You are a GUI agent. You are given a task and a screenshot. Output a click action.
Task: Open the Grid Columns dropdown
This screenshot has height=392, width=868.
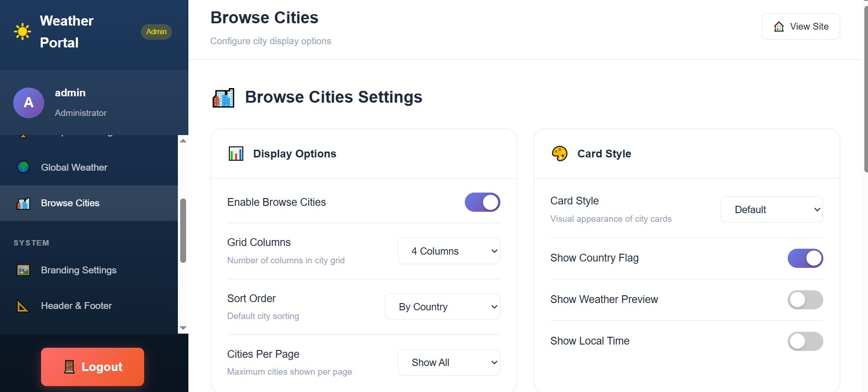coord(449,251)
